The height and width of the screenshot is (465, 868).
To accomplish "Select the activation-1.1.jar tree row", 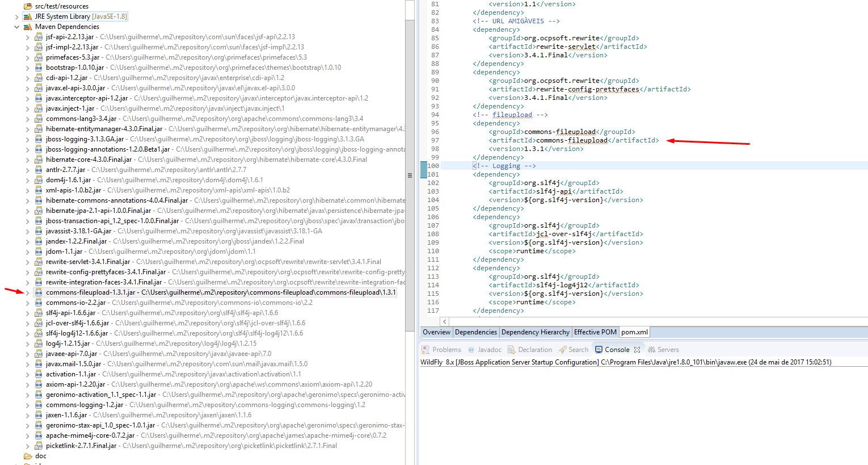I will [167, 374].
